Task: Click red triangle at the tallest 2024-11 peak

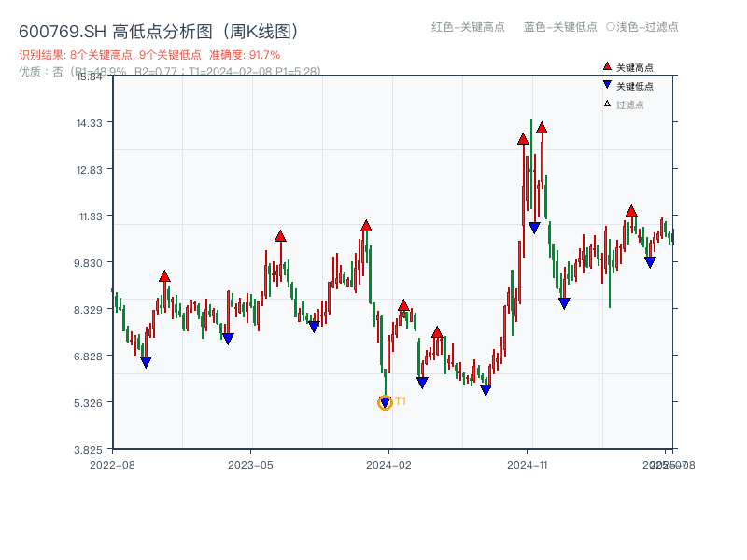Action: tap(543, 129)
